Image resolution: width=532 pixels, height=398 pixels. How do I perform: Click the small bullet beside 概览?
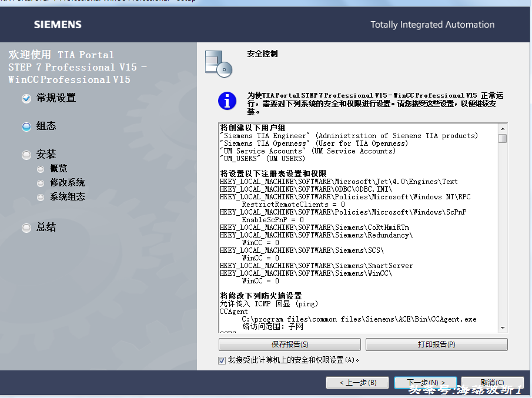click(x=41, y=169)
